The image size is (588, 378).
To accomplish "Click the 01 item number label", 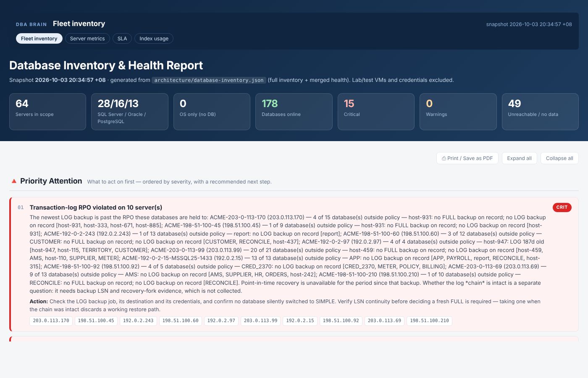I will pyautogui.click(x=21, y=207).
